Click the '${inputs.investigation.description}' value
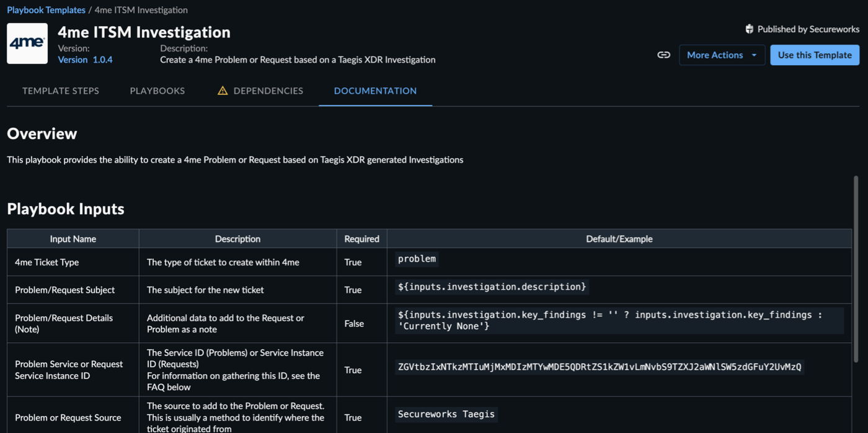868x433 pixels. 492,287
